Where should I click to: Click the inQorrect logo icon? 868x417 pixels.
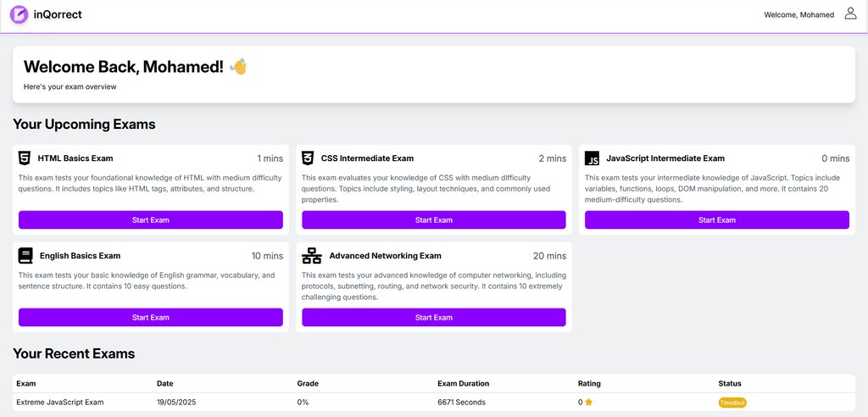19,14
